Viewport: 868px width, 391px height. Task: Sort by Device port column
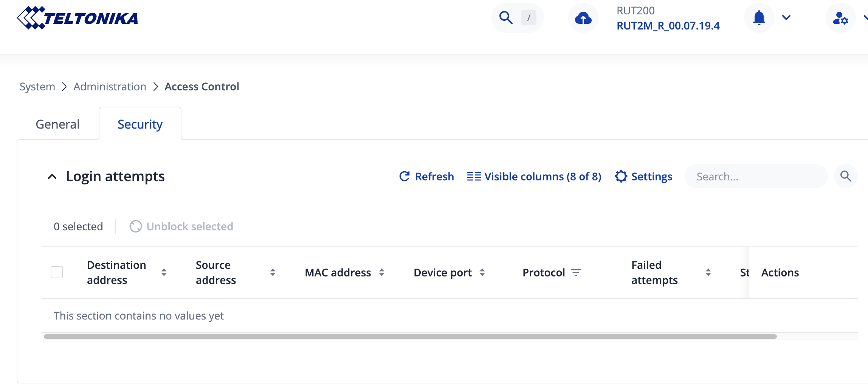pyautogui.click(x=482, y=272)
